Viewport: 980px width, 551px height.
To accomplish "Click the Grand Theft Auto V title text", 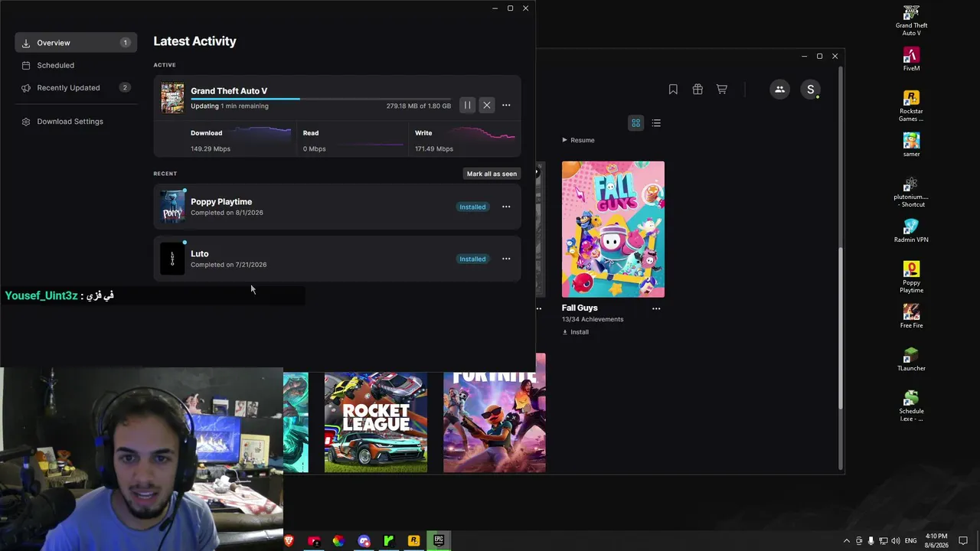I will pyautogui.click(x=229, y=91).
